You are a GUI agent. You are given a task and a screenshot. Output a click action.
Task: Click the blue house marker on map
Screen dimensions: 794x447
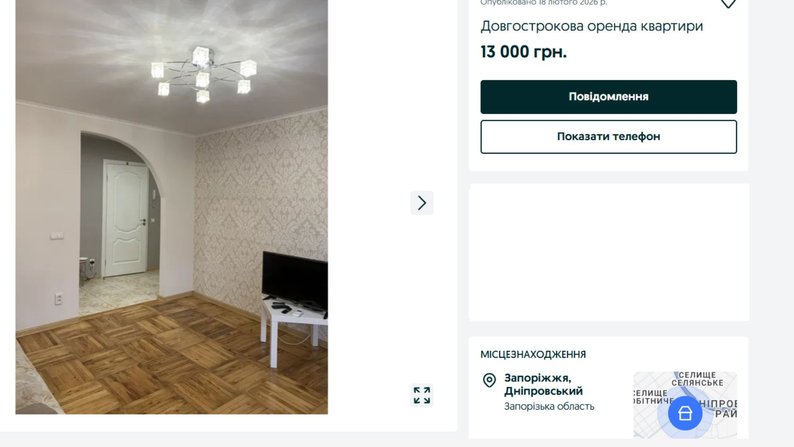(x=685, y=413)
